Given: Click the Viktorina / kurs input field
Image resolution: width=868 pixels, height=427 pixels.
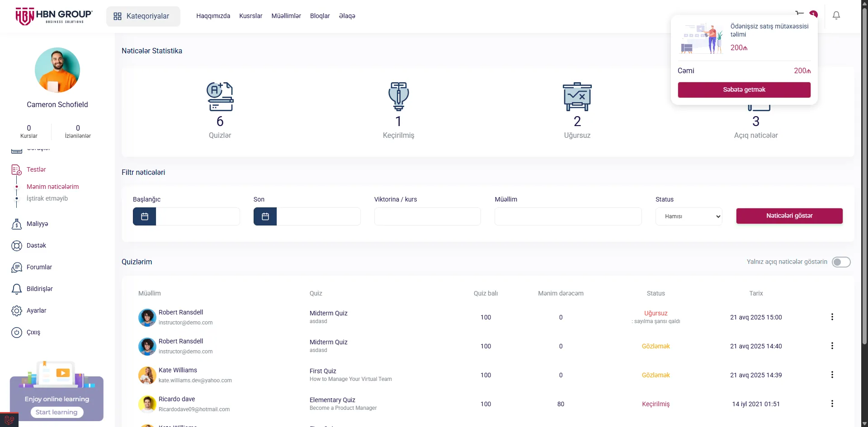Looking at the screenshot, I should 427,216.
